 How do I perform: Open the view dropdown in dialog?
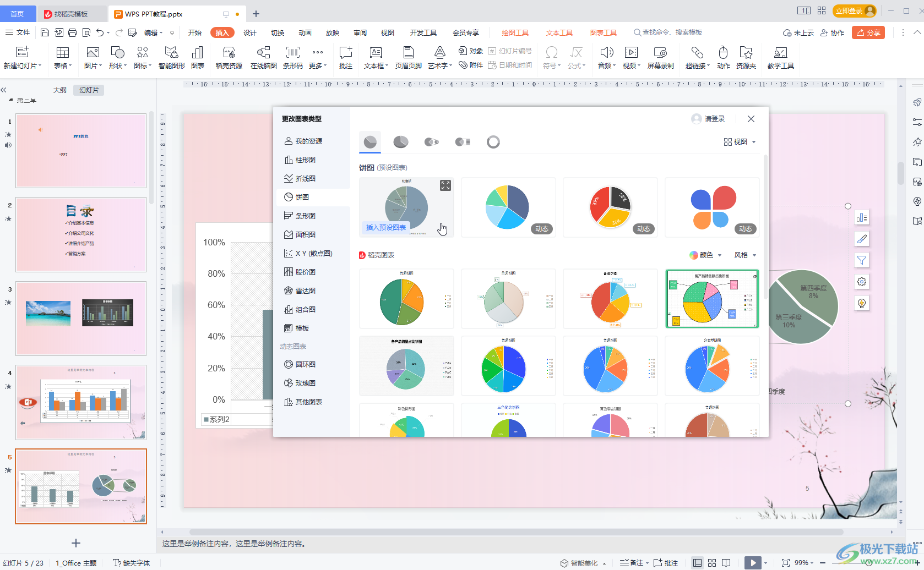click(x=740, y=142)
